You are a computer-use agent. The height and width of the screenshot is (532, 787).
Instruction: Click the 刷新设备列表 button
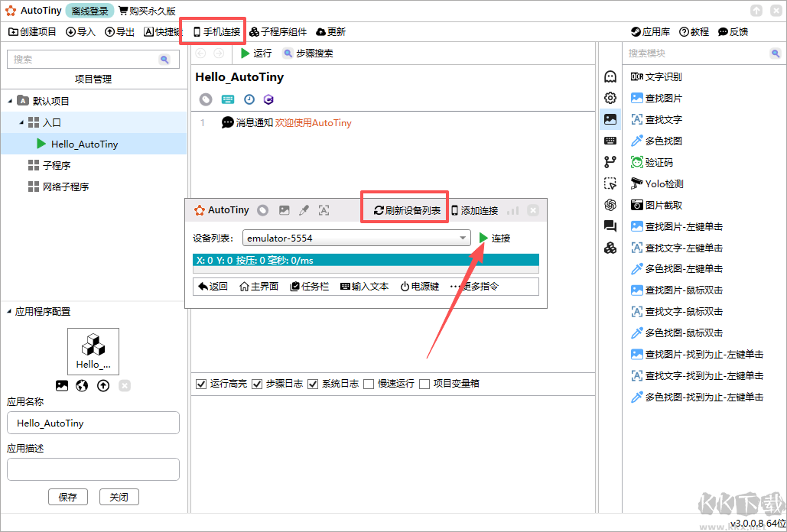[407, 210]
